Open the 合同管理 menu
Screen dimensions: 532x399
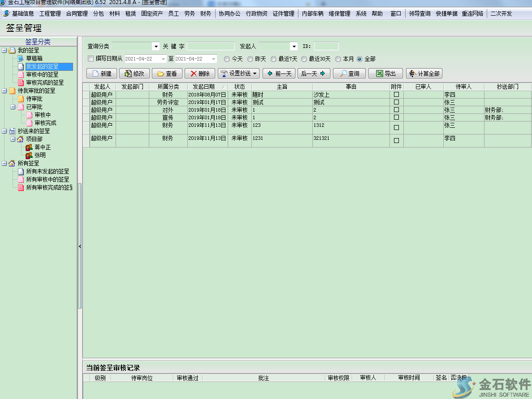click(77, 13)
